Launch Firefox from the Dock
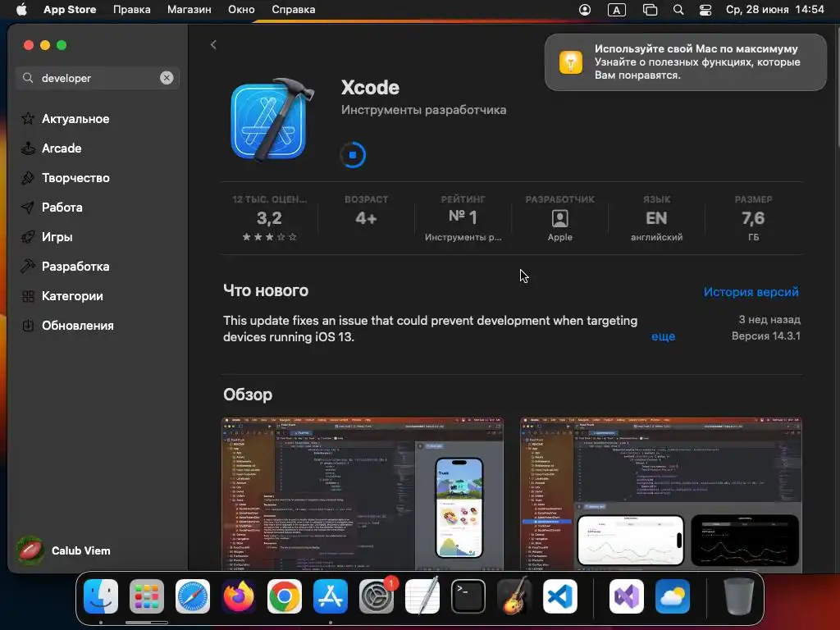 point(239,596)
